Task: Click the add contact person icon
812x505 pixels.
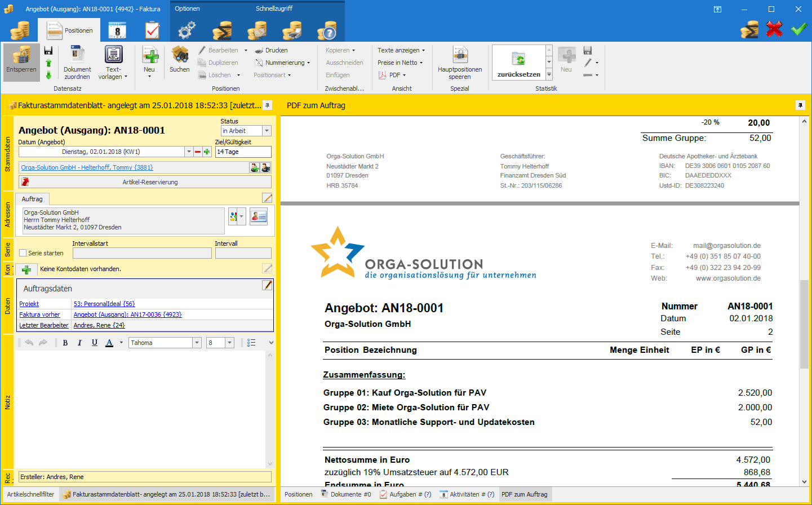Action: coord(255,167)
